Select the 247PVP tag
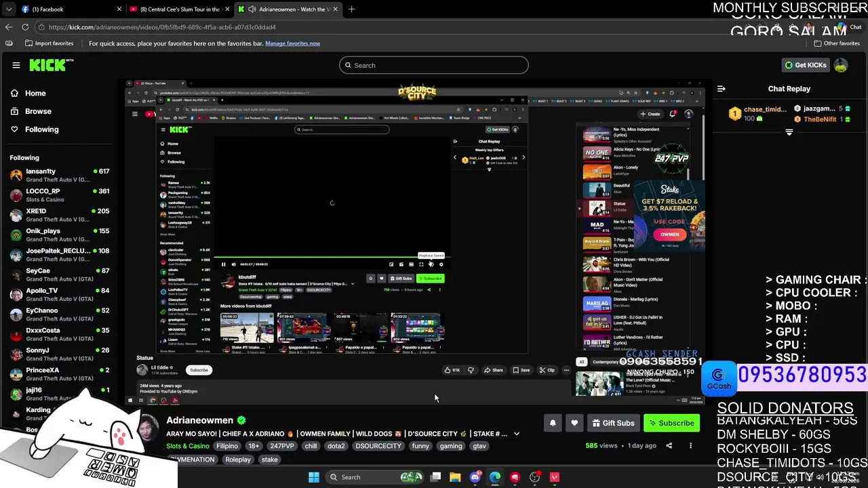Image resolution: width=868 pixels, height=488 pixels. coord(282,446)
